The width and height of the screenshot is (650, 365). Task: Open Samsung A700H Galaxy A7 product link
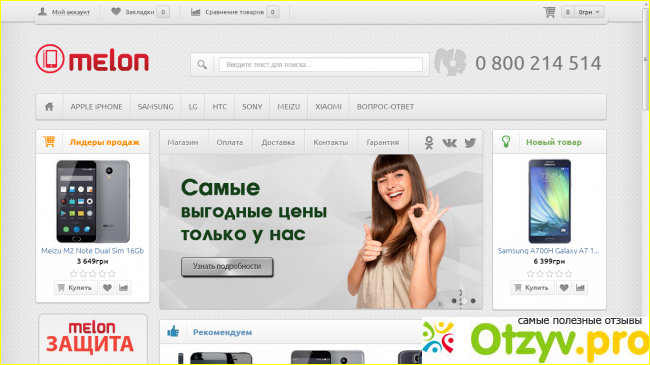point(548,251)
